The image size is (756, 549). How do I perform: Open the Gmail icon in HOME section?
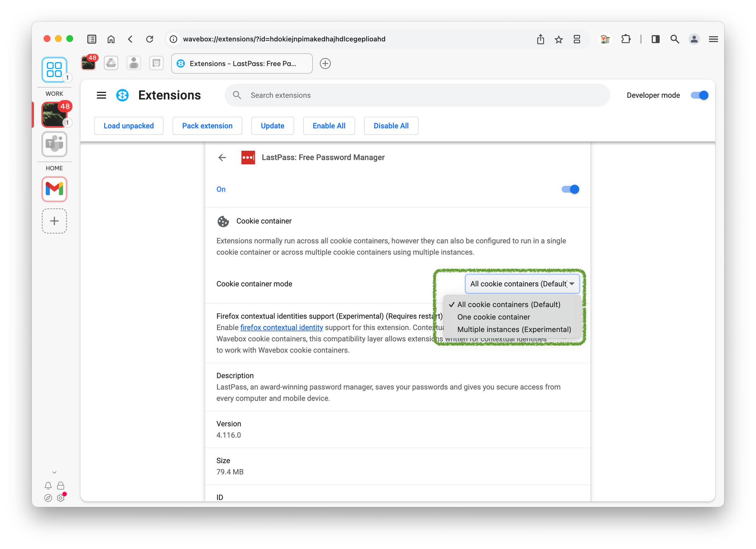coord(54,189)
